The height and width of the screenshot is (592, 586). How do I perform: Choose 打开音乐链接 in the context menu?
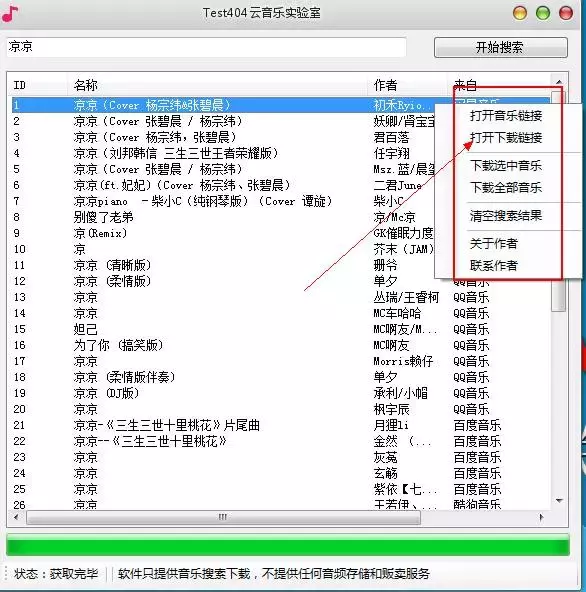(x=506, y=116)
